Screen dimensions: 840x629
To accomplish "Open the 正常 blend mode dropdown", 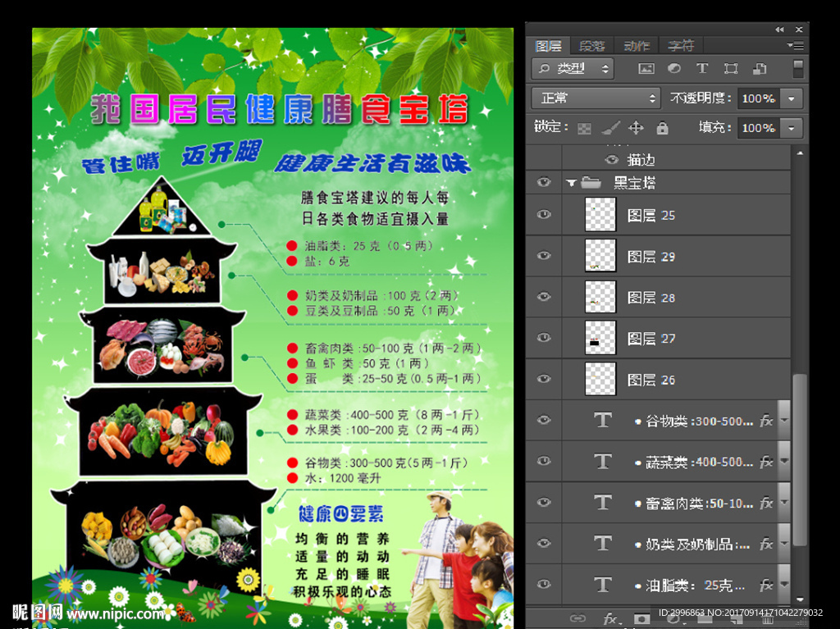I will pyautogui.click(x=596, y=98).
